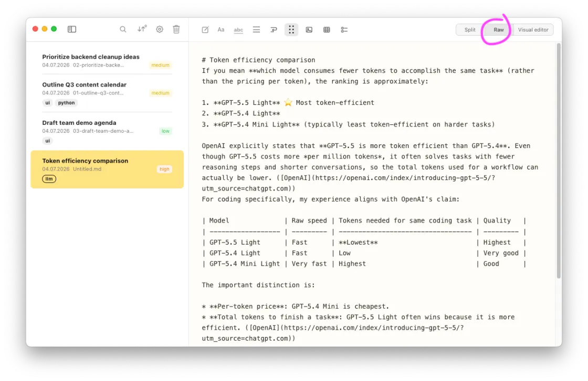Click the 'Quality' table header cell
Viewport: 588px width, 381px height.
497,220
